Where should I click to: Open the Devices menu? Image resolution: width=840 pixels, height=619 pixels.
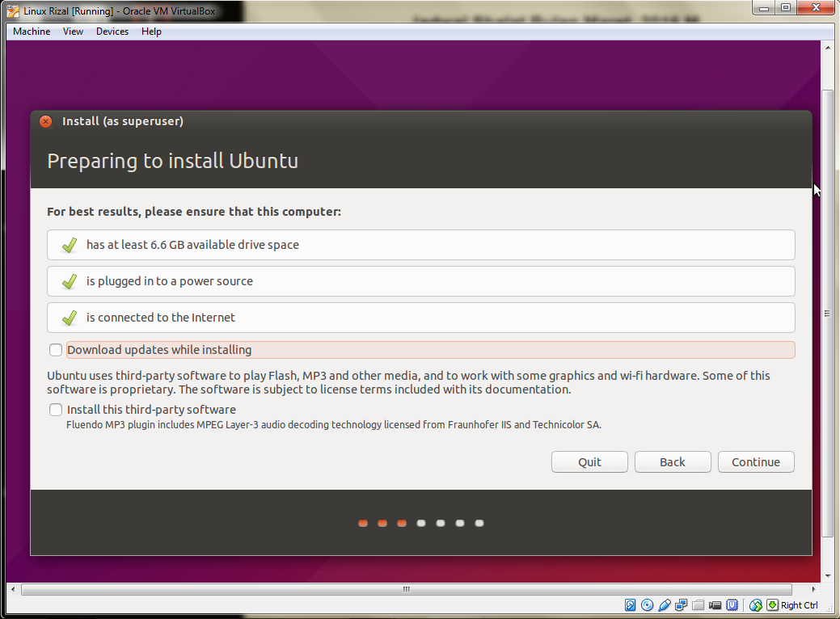(x=112, y=31)
